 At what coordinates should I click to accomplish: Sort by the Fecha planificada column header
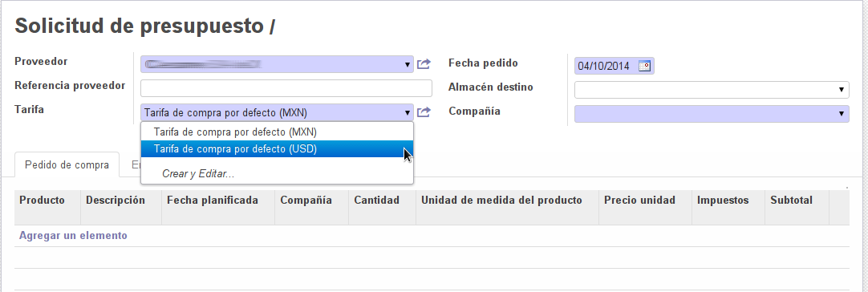pyautogui.click(x=212, y=201)
